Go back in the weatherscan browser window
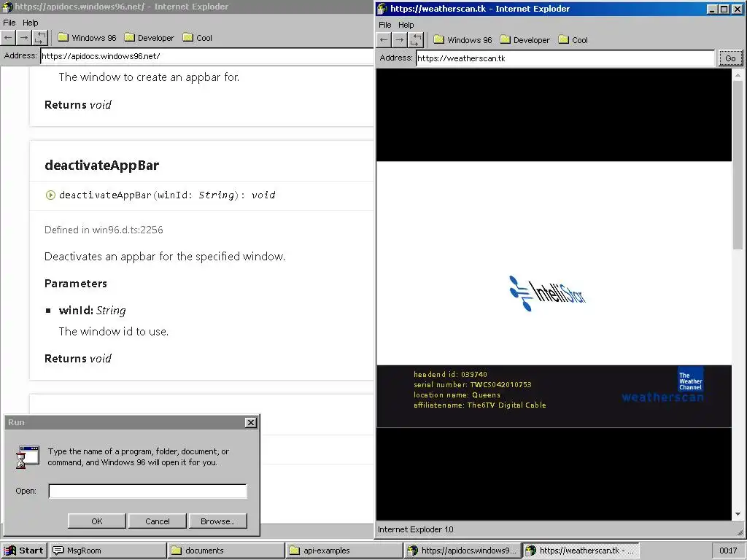Image resolution: width=747 pixels, height=560 pixels. click(x=384, y=40)
